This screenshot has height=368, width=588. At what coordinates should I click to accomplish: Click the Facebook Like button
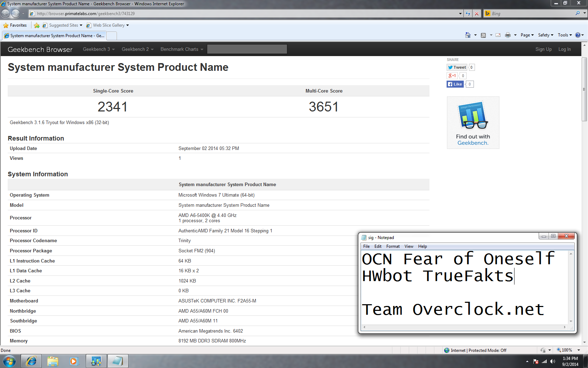[455, 84]
